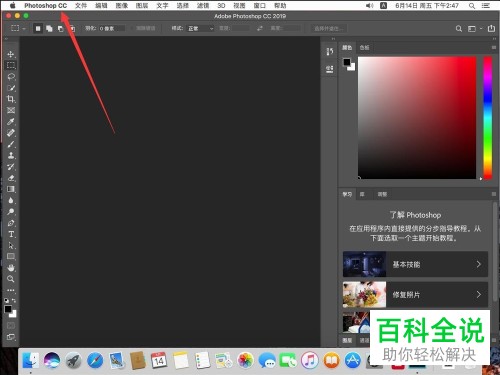Viewport: 500px width, 375px height.
Task: Switch to the 调整 tab
Action: point(382,194)
